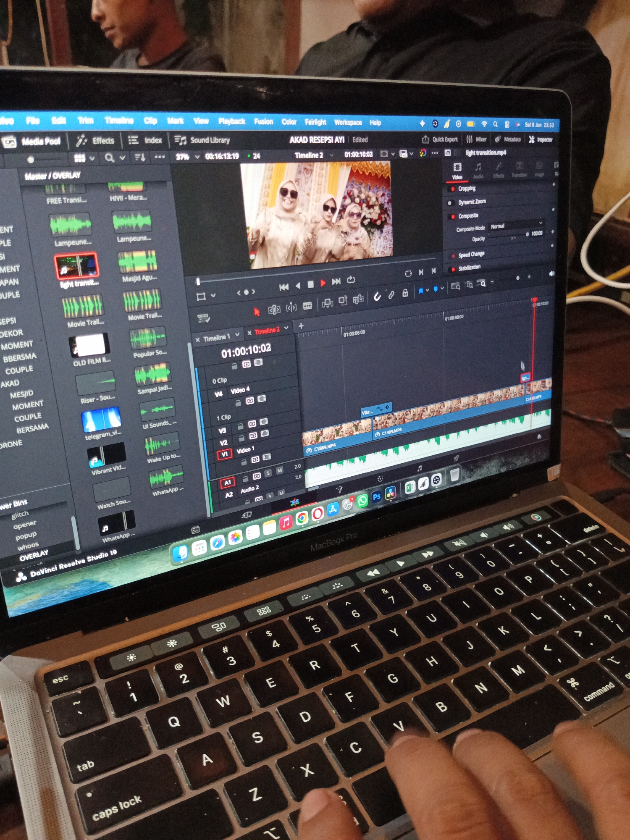
Task: Select the arrow Selection Mode tool
Action: (257, 311)
